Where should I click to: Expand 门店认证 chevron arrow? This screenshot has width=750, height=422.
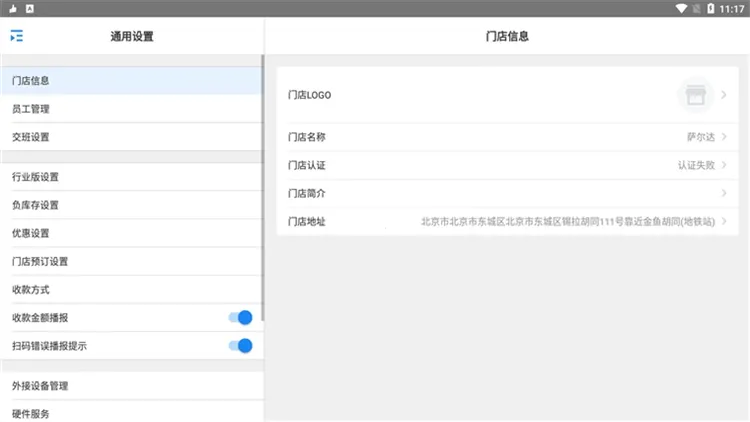click(724, 165)
